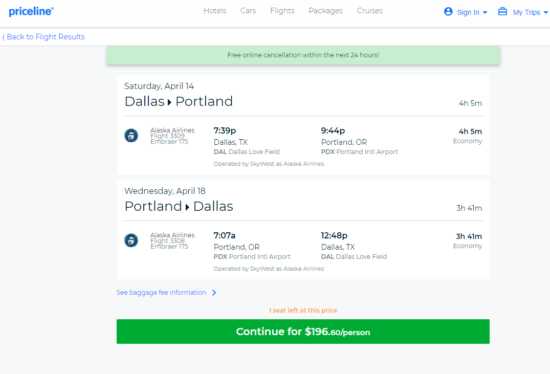Open the Hotels tab
Image resolution: width=550 pixels, height=374 pixels.
point(215,11)
